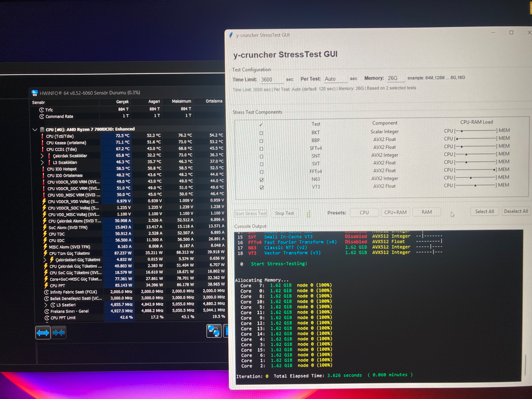Click the lightning icon of CPU VDDCR_VDD Voltaj
This screenshot has width=532, height=399.
click(x=44, y=202)
